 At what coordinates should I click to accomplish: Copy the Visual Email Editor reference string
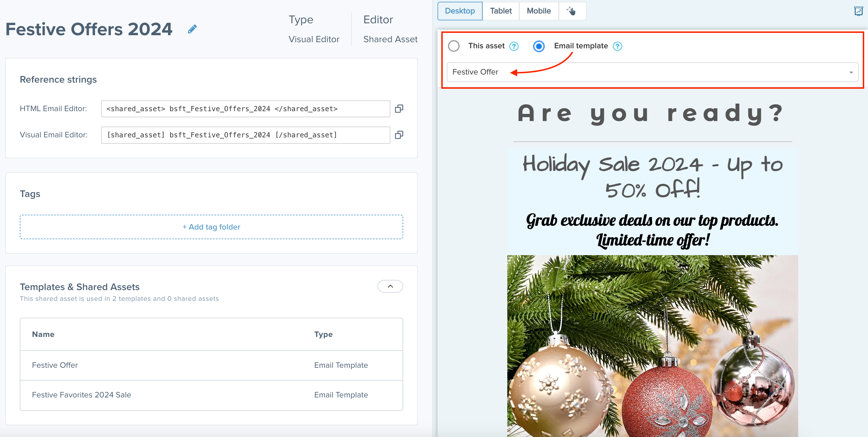click(399, 135)
